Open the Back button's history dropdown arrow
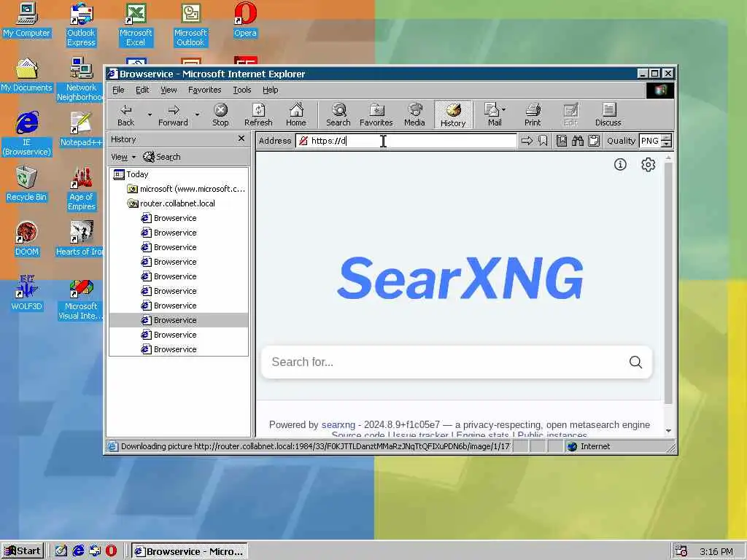The width and height of the screenshot is (747, 560). pyautogui.click(x=150, y=114)
